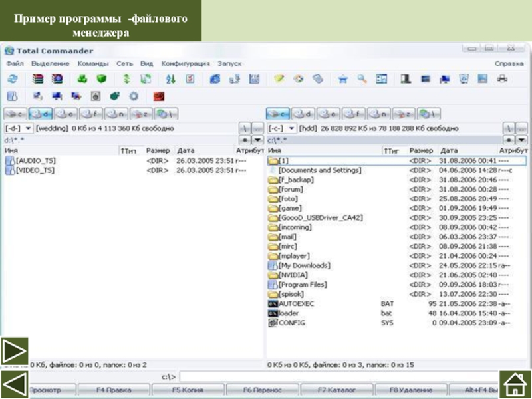Click the printer toolbar icon
The height and width of the screenshot is (399, 532).
[502, 79]
